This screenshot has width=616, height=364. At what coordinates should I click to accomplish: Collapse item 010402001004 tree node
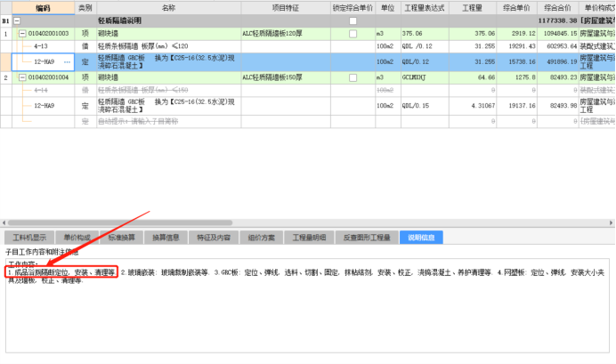pos(22,77)
